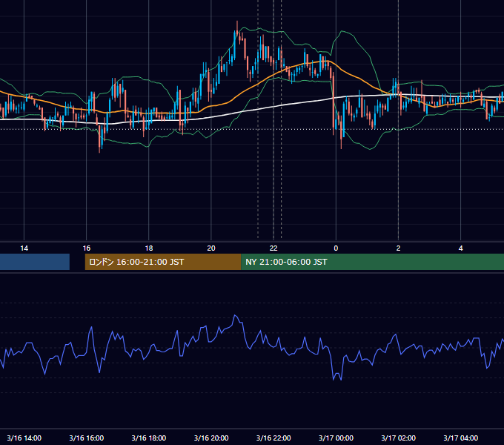Click the 3/16 18:00 date label

click(149, 438)
